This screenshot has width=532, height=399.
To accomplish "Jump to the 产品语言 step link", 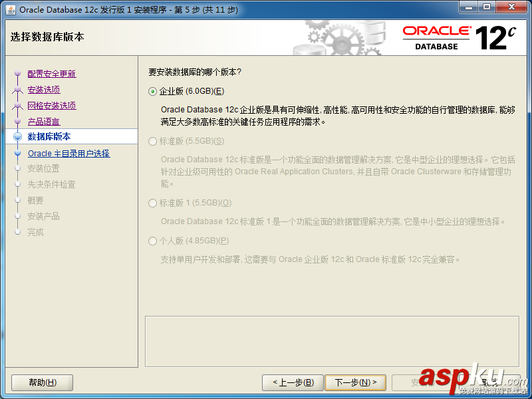I will click(x=44, y=122).
